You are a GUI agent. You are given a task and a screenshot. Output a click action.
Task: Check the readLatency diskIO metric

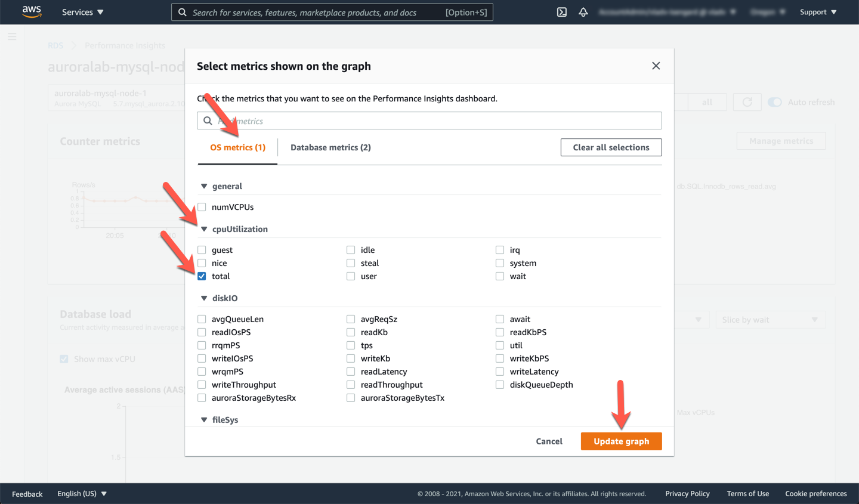pyautogui.click(x=351, y=372)
